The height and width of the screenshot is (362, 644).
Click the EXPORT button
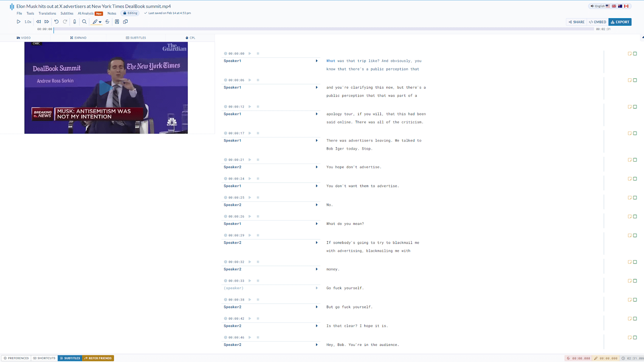click(620, 22)
